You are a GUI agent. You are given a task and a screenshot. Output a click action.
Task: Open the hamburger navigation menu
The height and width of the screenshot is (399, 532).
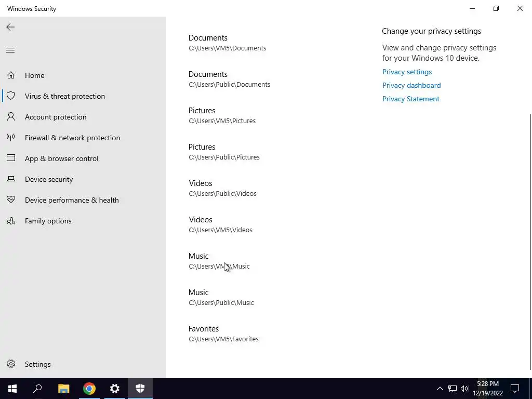click(x=10, y=50)
